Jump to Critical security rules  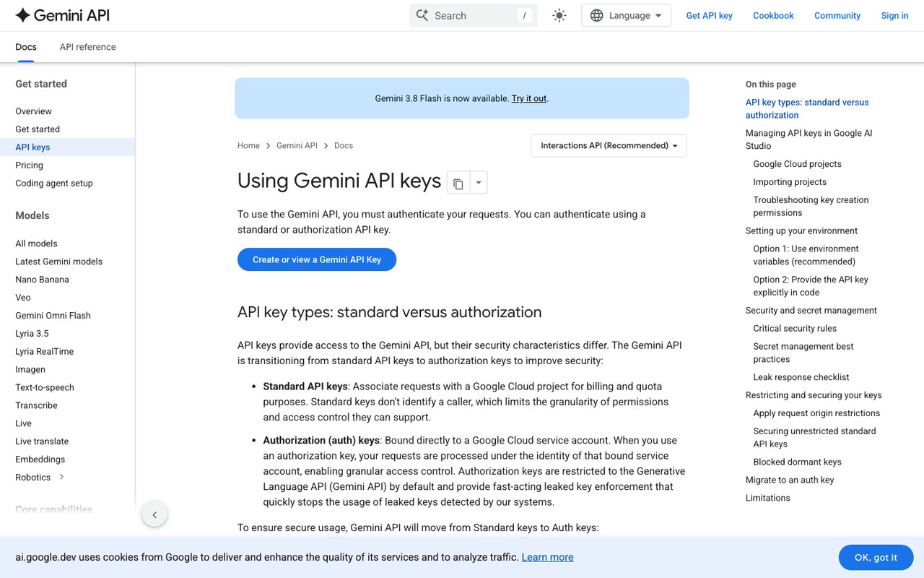click(795, 329)
